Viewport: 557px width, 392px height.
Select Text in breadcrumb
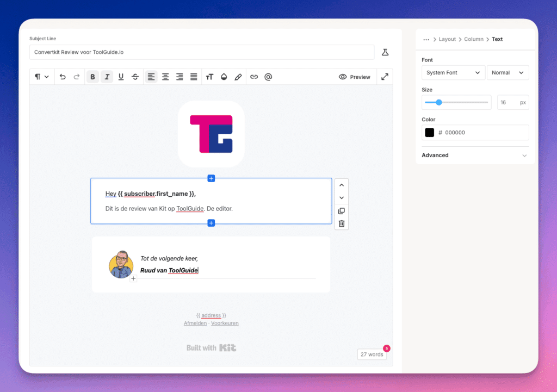(x=497, y=39)
